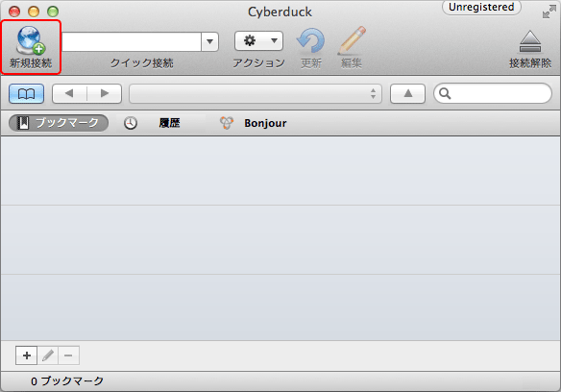Click the yellow minimize window button

[x=34, y=12]
